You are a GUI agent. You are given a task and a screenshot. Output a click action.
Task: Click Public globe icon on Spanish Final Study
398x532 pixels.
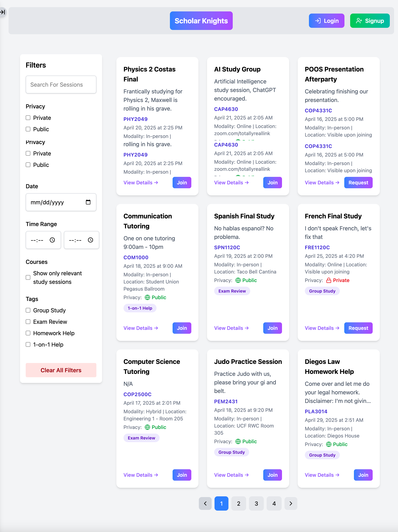click(x=238, y=280)
